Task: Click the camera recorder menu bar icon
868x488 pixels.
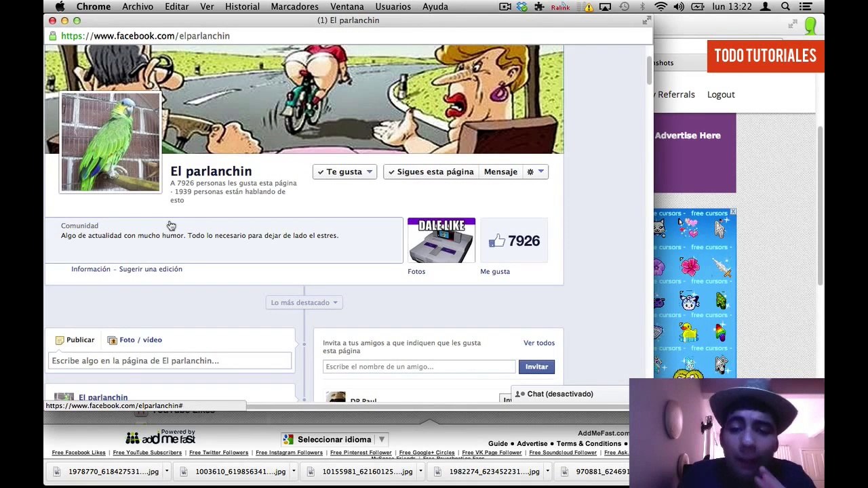Action: (505, 7)
